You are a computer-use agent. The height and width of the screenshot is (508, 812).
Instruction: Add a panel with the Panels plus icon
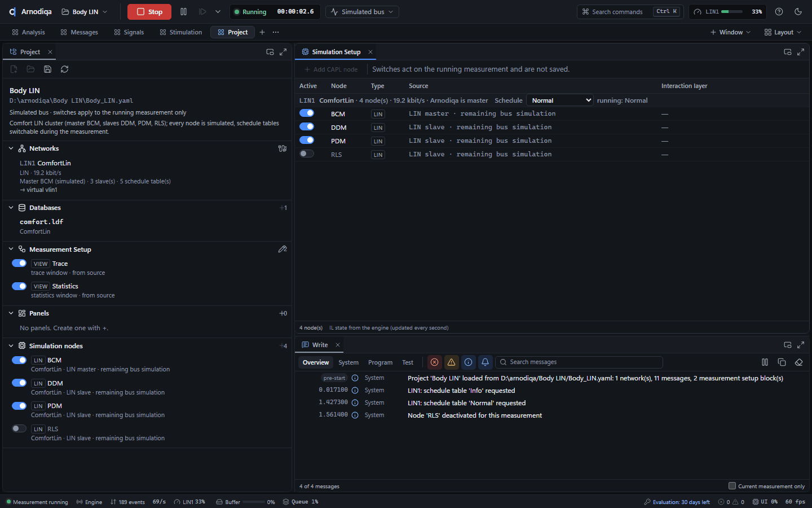click(283, 313)
